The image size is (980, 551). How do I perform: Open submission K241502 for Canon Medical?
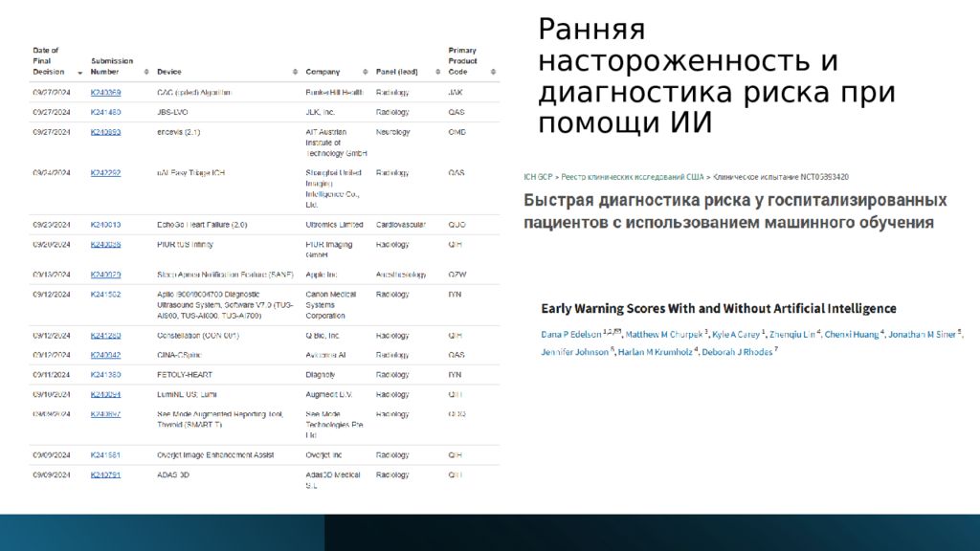pos(105,295)
